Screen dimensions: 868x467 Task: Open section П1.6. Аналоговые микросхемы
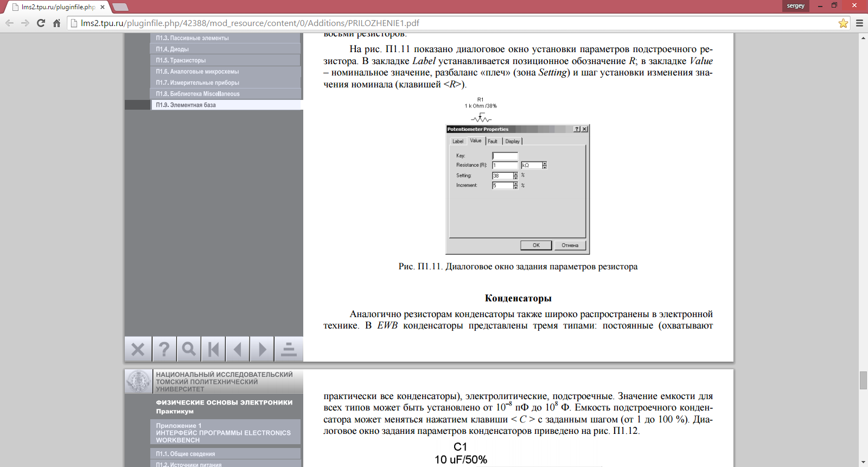click(225, 72)
